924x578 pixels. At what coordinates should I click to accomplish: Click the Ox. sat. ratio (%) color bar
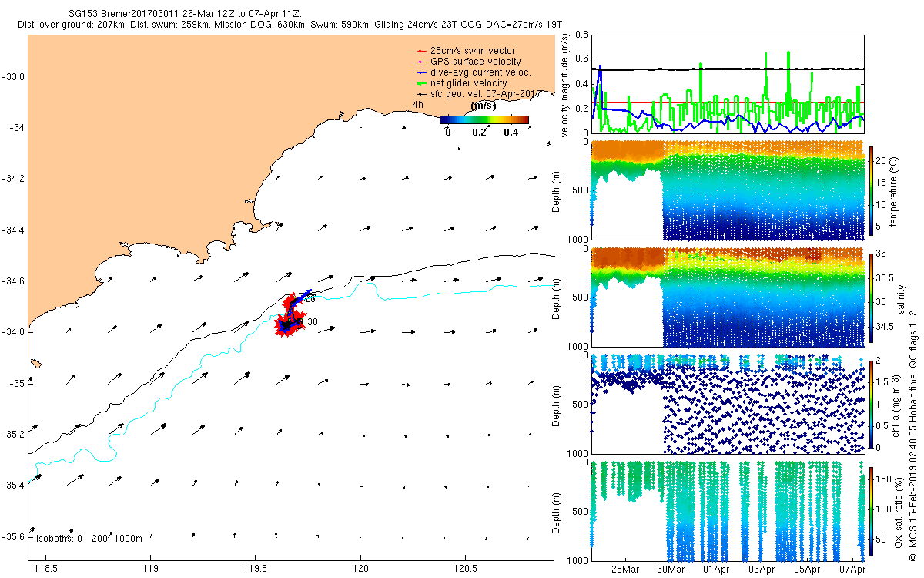click(871, 511)
